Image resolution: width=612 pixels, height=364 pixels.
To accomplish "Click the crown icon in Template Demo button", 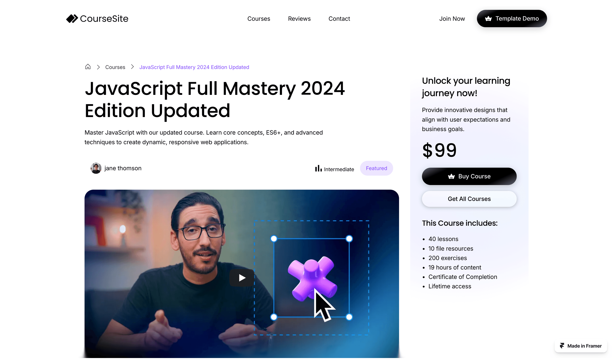I will (x=488, y=19).
